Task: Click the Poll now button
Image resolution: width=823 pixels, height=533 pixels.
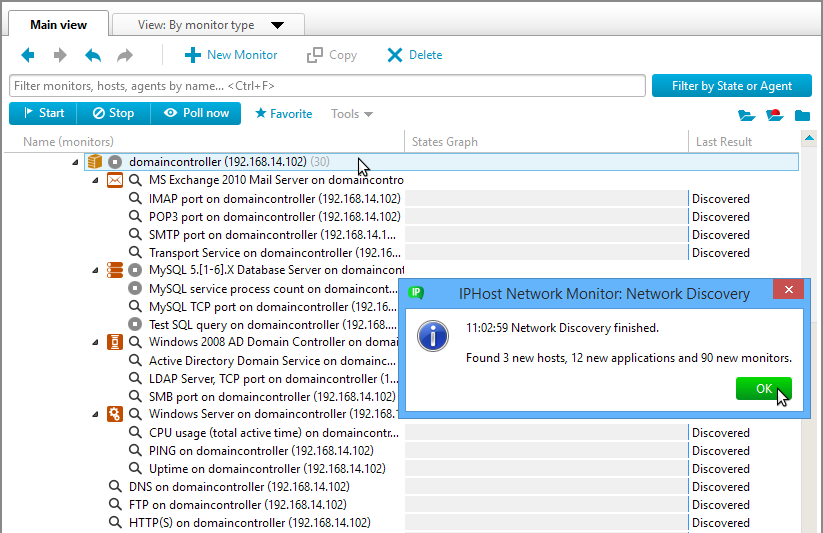Action: tap(196, 113)
